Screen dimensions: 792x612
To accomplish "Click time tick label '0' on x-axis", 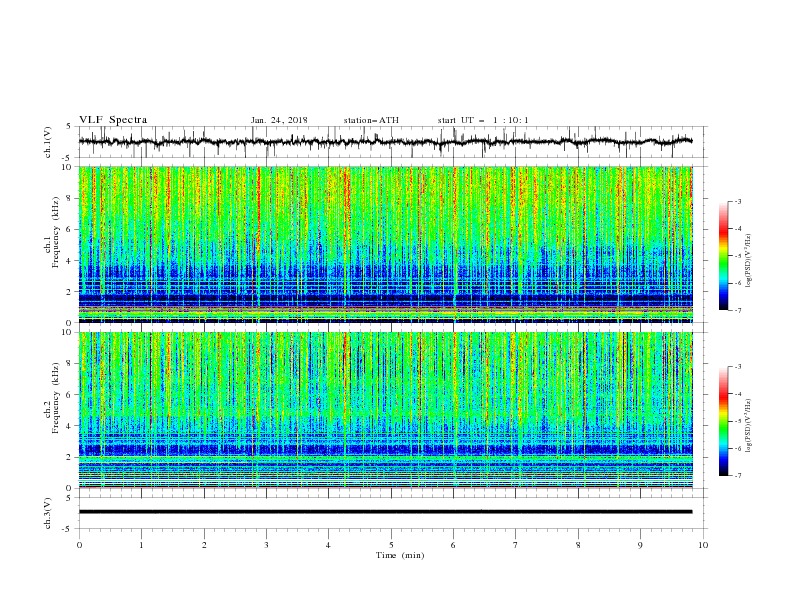I will (x=79, y=545).
